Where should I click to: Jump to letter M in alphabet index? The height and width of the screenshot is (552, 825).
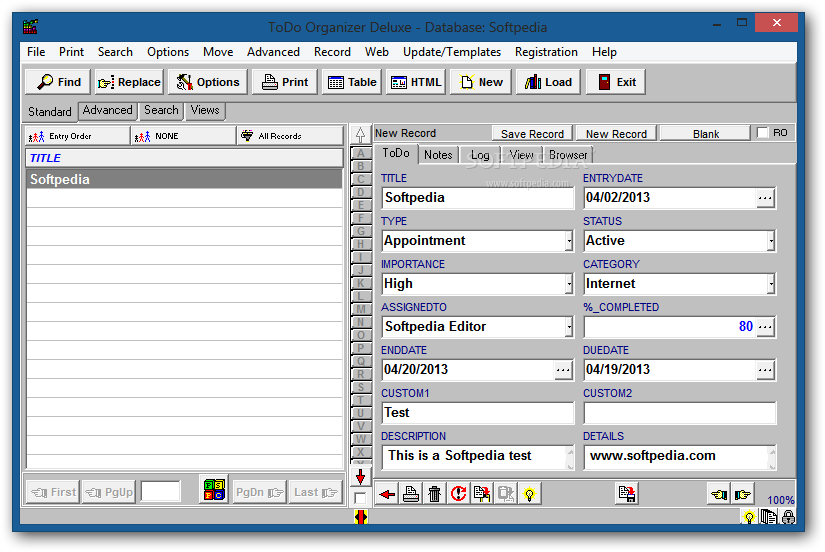(360, 309)
